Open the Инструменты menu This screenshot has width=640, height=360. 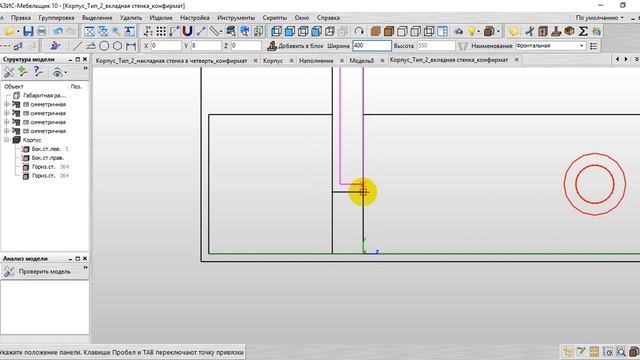[x=236, y=18]
